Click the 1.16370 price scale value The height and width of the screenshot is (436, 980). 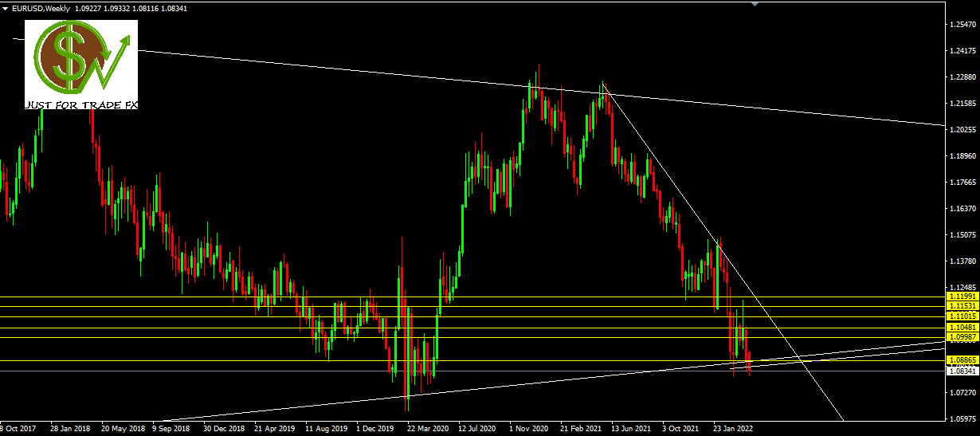tap(963, 209)
